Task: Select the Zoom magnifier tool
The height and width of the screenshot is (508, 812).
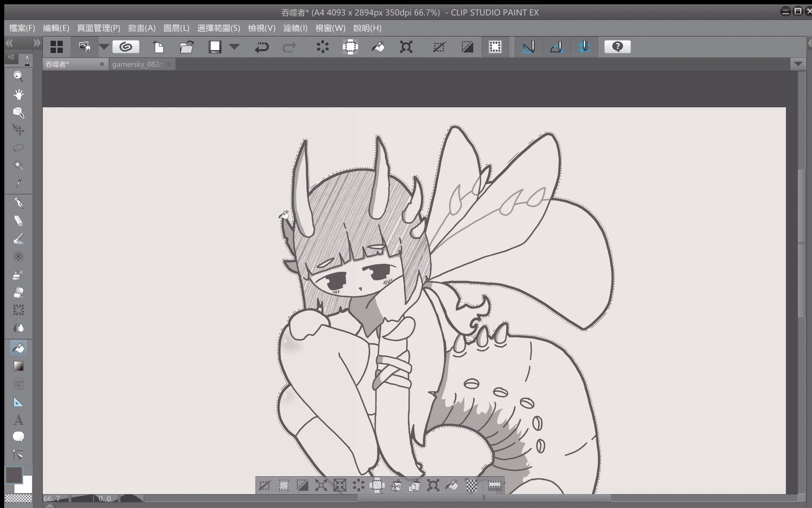Action: pos(18,76)
